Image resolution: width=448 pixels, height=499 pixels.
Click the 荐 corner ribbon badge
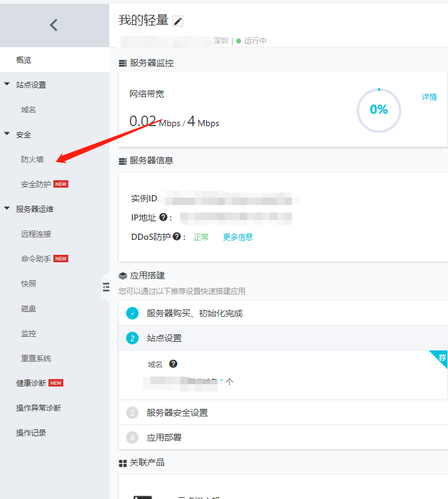[441, 357]
